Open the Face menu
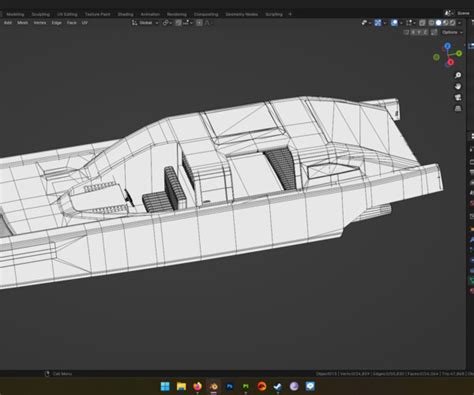Viewport: 474px width, 395px height. [x=72, y=23]
